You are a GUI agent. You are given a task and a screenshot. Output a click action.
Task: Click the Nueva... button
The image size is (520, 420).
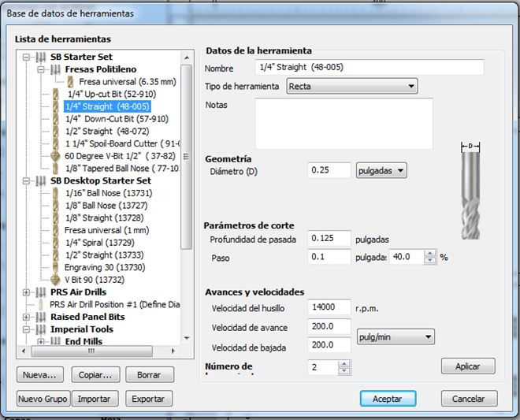(x=40, y=375)
